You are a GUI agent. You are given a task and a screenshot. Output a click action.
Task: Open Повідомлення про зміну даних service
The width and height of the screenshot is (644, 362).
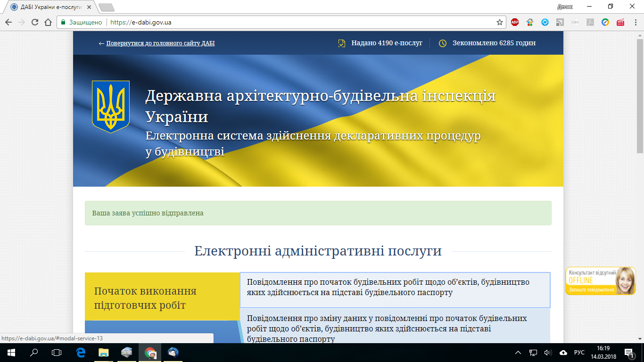[395, 326]
